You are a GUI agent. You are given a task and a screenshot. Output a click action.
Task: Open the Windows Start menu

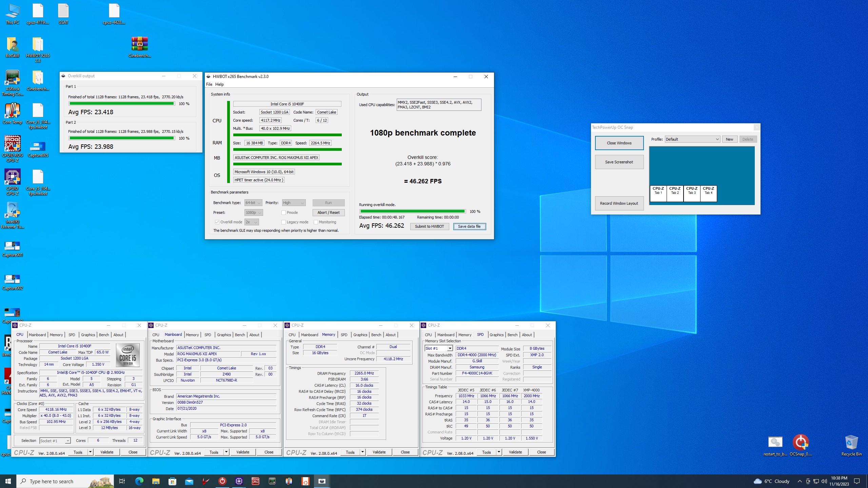coord(8,481)
